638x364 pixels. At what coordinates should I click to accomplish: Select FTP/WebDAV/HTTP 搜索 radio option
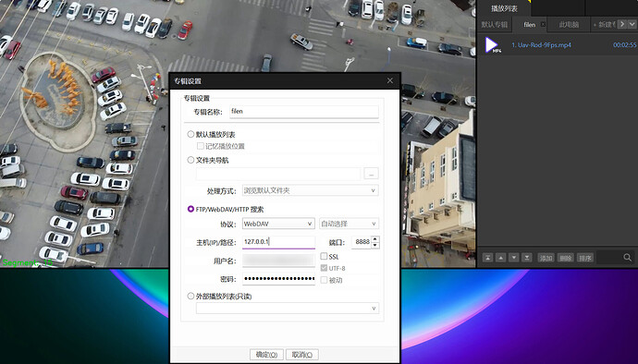click(x=190, y=209)
